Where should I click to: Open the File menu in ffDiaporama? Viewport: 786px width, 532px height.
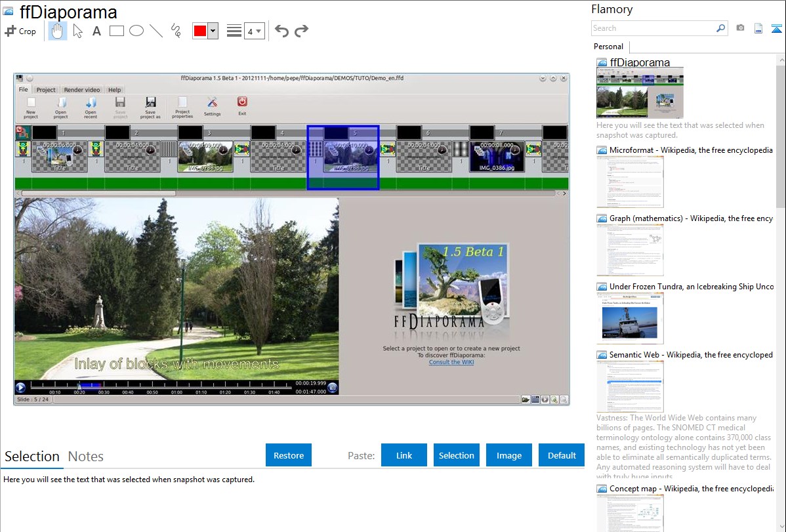pos(24,89)
